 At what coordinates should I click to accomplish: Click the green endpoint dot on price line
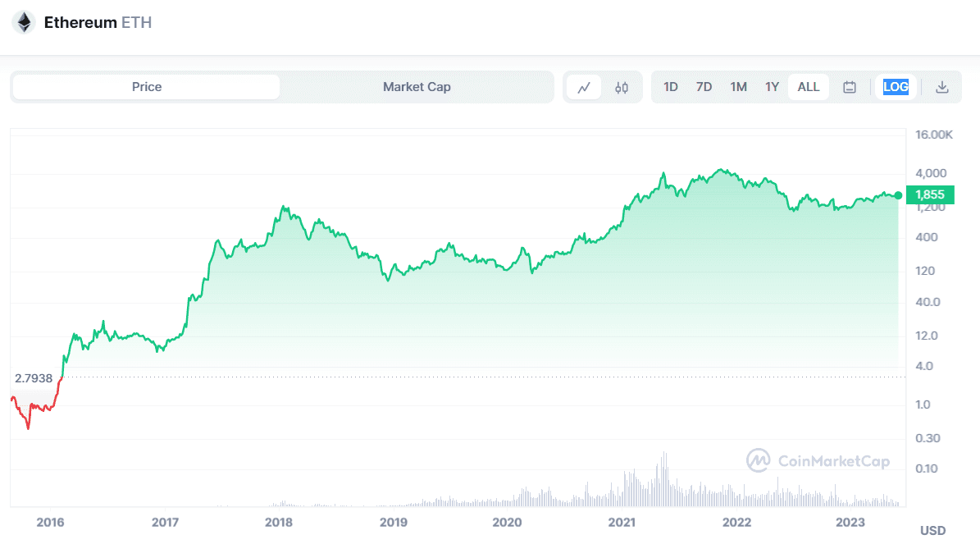tap(898, 196)
